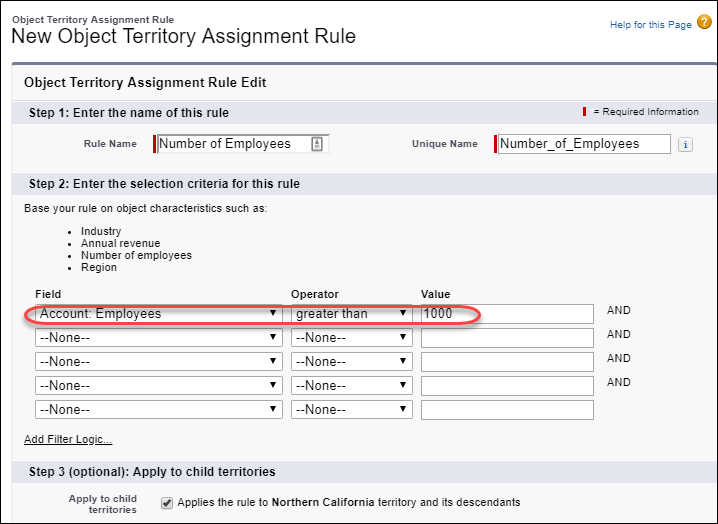Click the 'Step 2: Enter the selection criteria' heading

pyautogui.click(x=164, y=184)
